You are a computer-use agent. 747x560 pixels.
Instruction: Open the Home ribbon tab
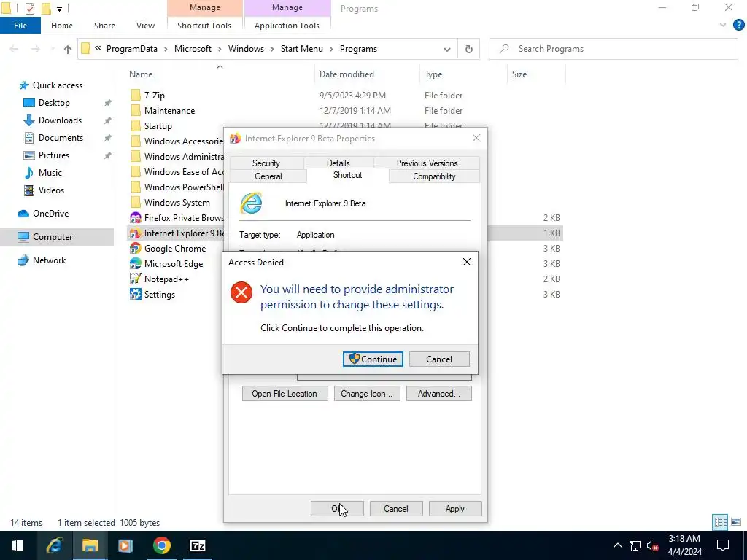[62, 26]
